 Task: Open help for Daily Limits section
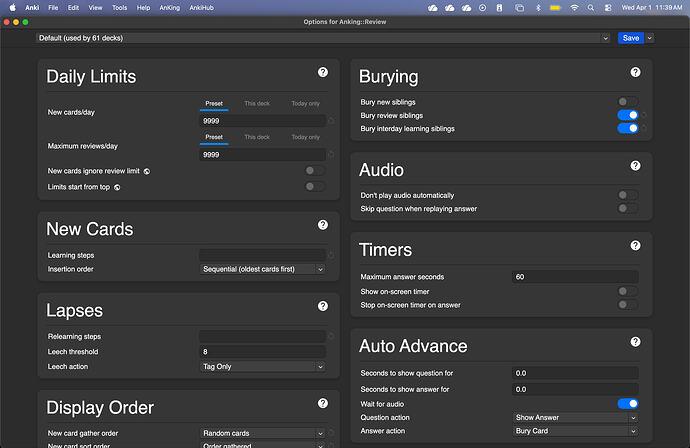pyautogui.click(x=323, y=72)
